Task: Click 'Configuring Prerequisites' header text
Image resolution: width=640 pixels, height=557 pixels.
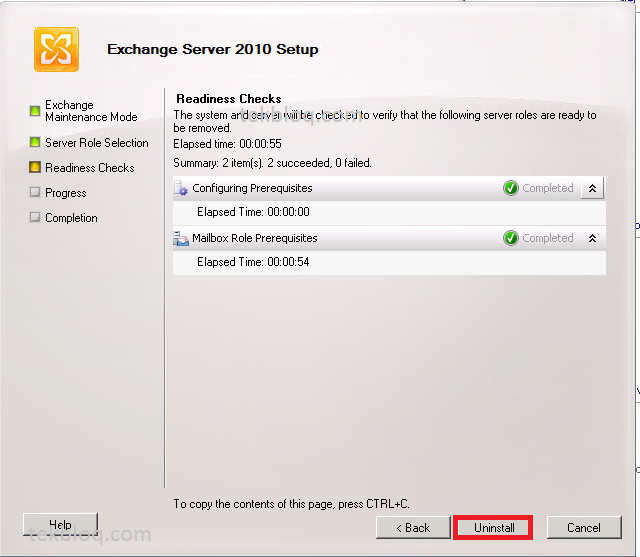Action: click(x=252, y=188)
